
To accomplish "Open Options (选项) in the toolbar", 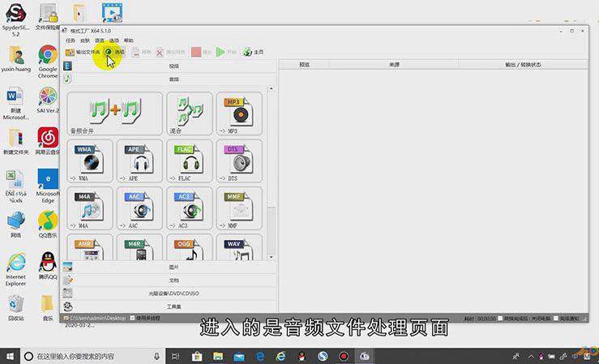I will pos(114,52).
